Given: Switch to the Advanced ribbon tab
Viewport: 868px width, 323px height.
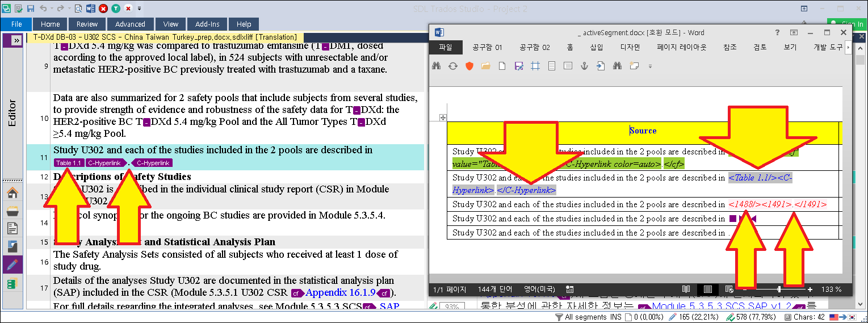Looking at the screenshot, I should 130,24.
